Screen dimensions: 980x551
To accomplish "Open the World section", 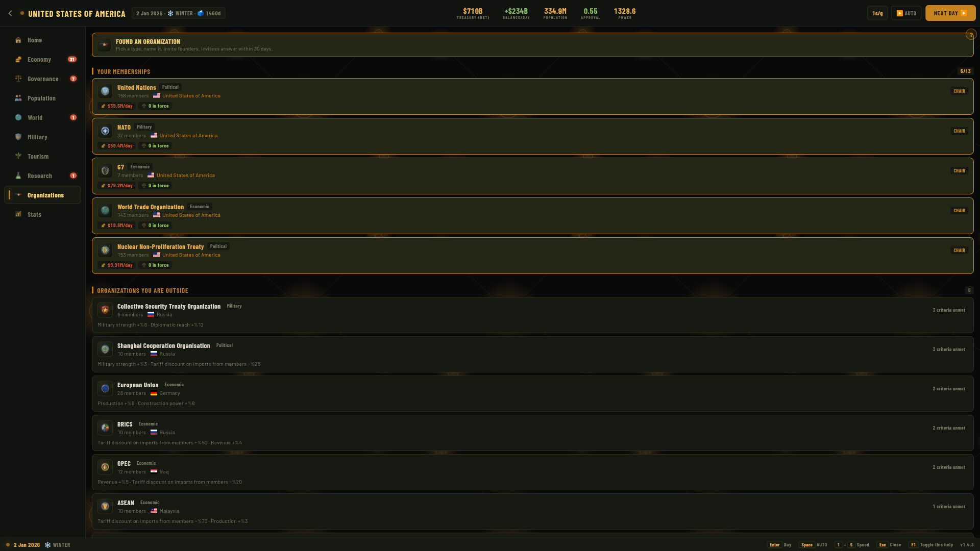I will (43, 118).
